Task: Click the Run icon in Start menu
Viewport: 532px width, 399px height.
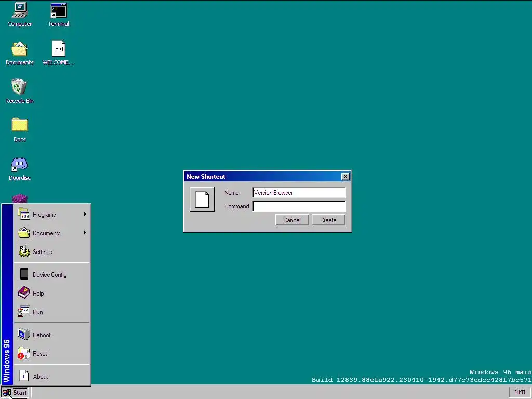Action: tap(24, 312)
